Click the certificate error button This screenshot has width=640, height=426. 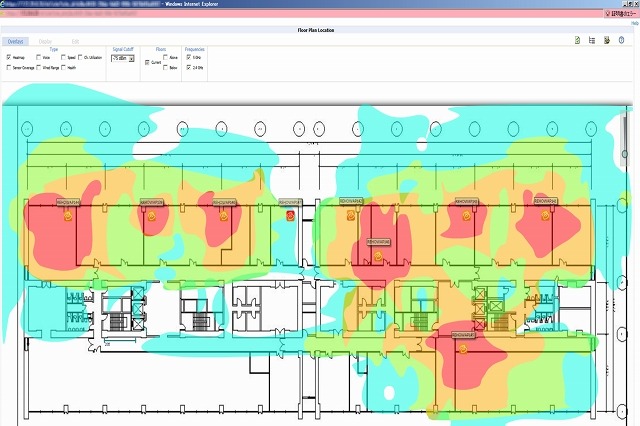coord(622,13)
